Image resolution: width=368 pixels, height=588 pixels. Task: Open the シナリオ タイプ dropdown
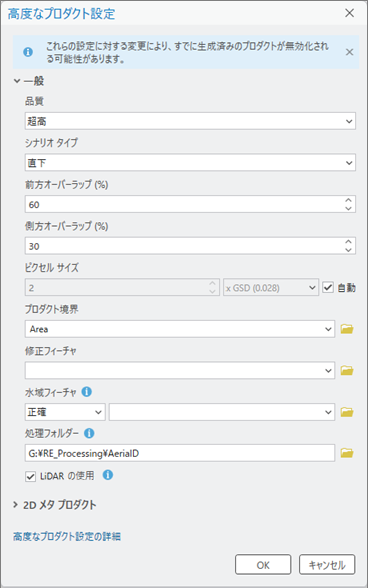click(190, 163)
